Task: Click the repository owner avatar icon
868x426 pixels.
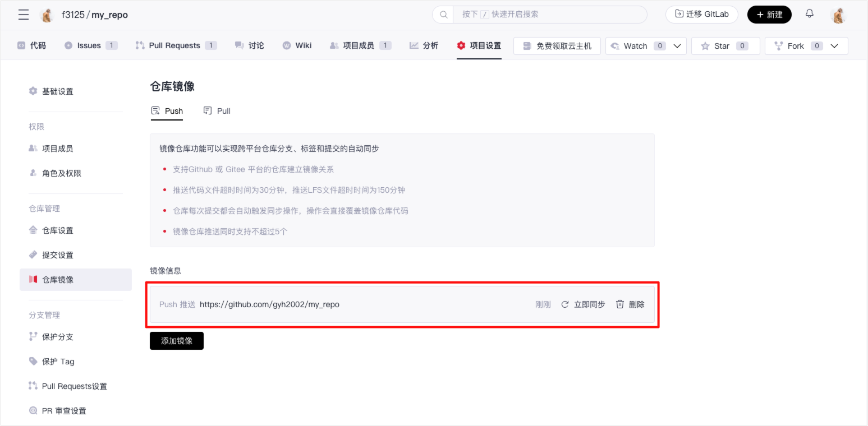Action: point(48,15)
